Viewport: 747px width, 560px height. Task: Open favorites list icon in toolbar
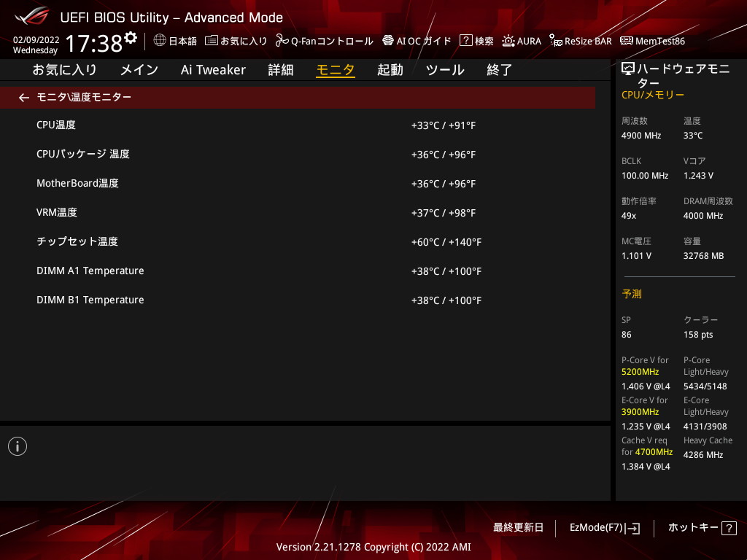[x=211, y=41]
